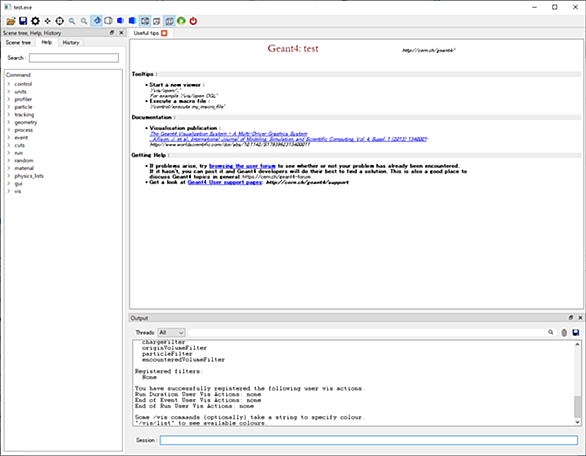The width and height of the screenshot is (586, 456).
Task: Expand the process command group
Action: [x=9, y=130]
